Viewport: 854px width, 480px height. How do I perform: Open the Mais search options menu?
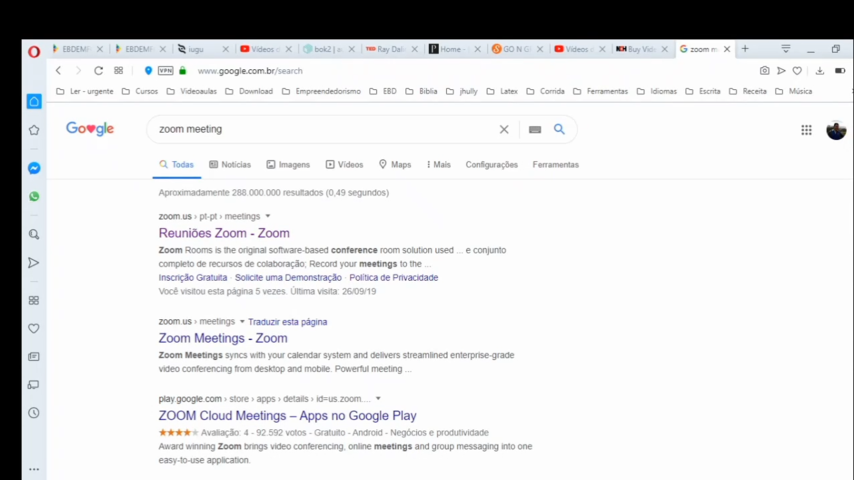(438, 165)
